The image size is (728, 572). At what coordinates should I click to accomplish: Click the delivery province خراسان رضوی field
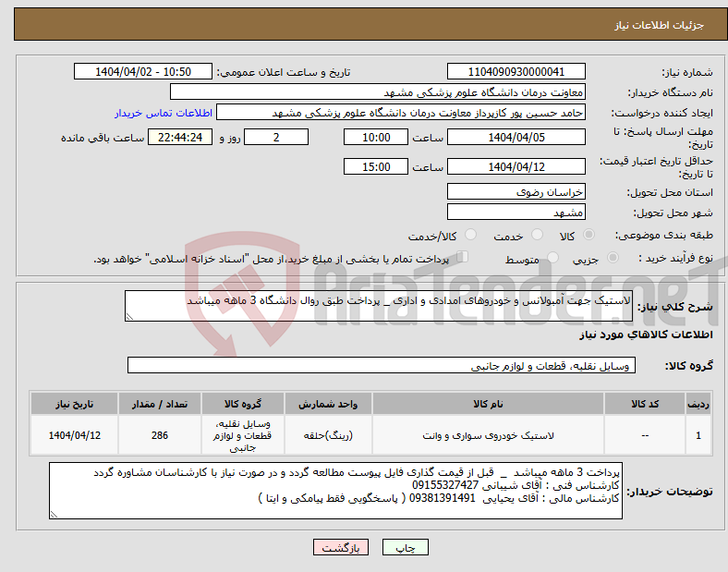click(x=516, y=191)
